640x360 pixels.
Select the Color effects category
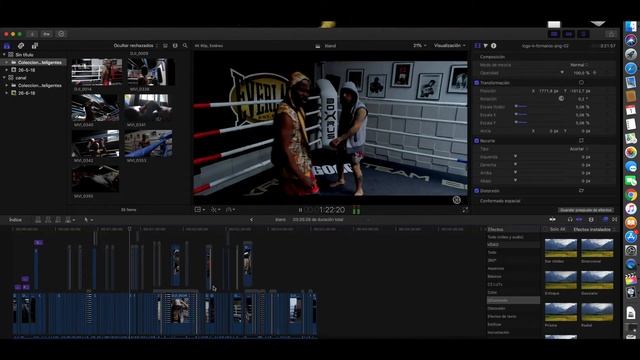[492, 292]
